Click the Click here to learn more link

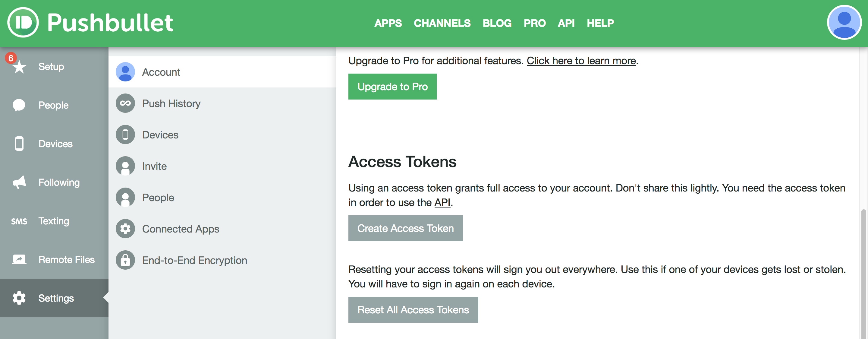tap(581, 59)
